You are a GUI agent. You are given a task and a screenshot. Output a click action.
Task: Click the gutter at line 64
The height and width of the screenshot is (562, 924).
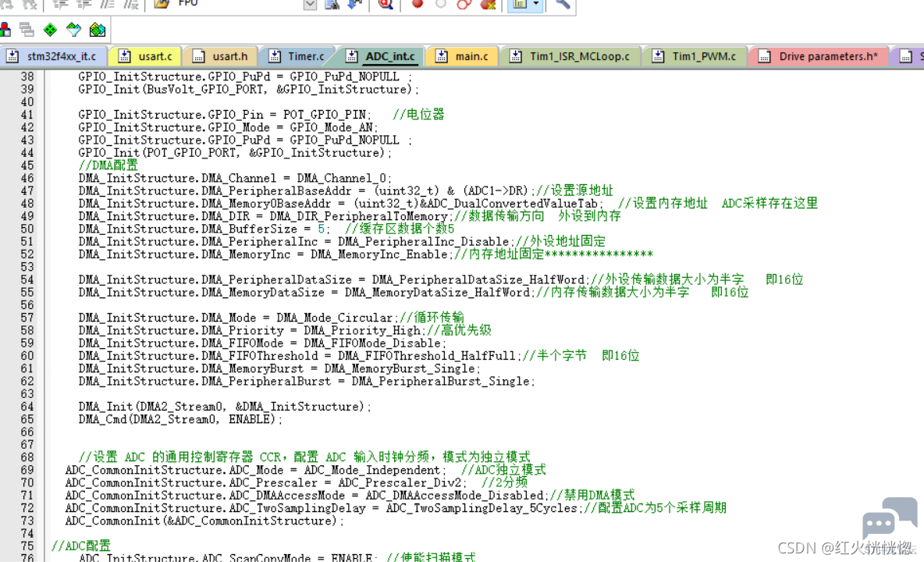coord(27,407)
